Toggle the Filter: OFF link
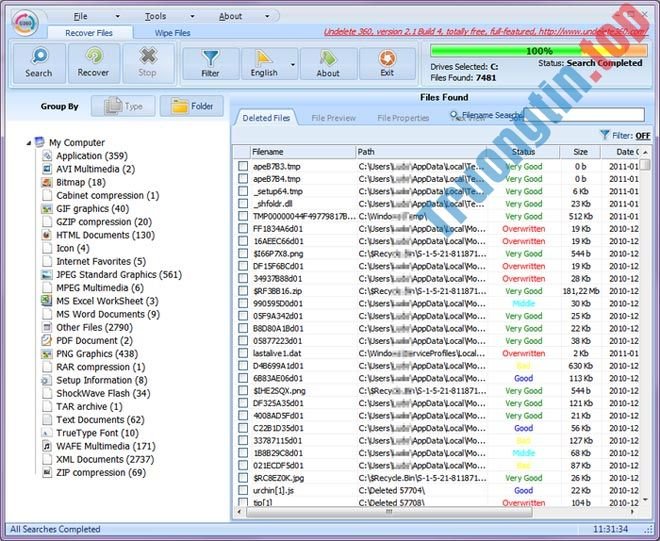Screen dimensions: 660x541 pos(642,136)
